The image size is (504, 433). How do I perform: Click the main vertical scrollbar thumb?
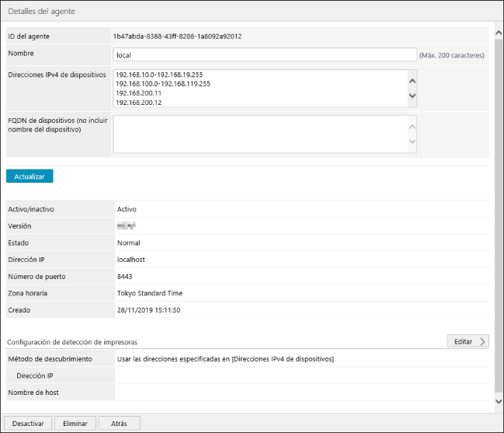(x=498, y=210)
